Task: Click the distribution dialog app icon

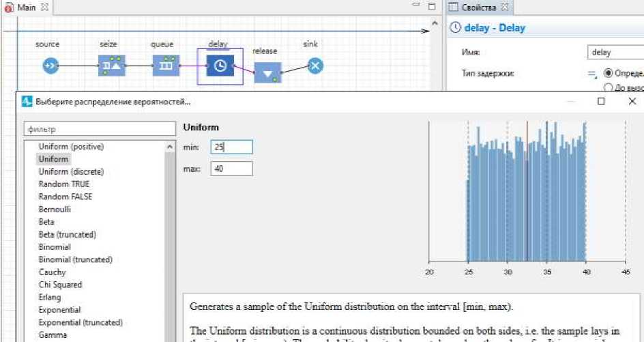Action: (x=27, y=102)
